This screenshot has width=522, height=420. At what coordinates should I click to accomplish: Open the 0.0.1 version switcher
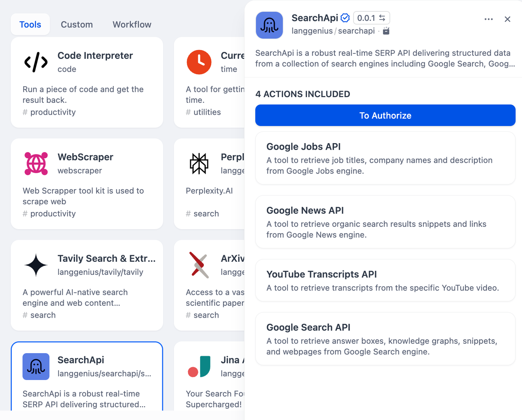point(371,18)
